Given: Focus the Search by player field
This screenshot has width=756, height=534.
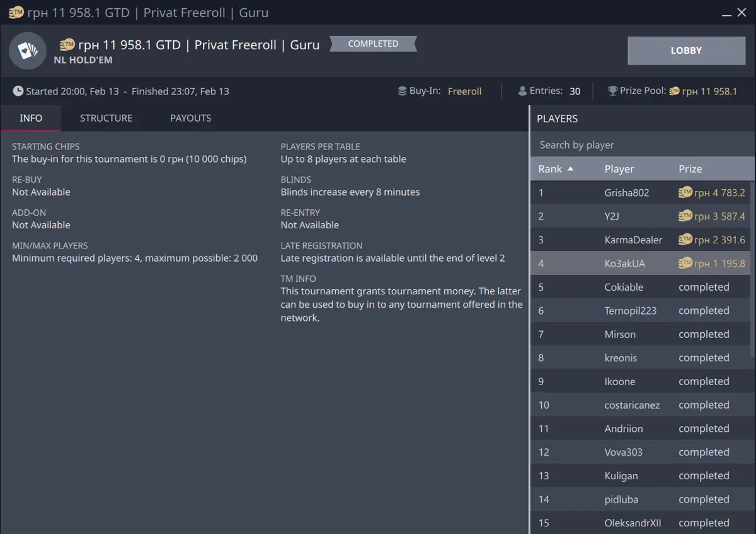Looking at the screenshot, I should (641, 145).
